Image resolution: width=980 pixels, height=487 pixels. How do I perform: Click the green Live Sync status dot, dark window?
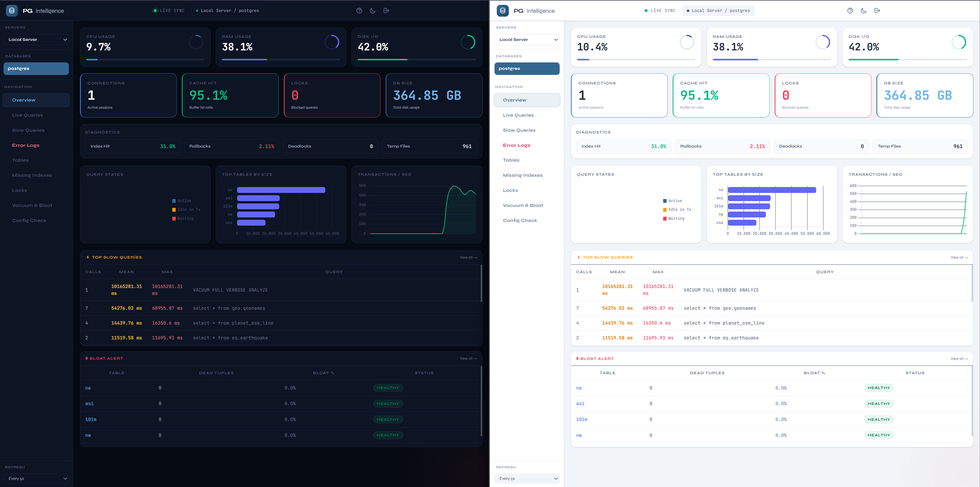(155, 11)
